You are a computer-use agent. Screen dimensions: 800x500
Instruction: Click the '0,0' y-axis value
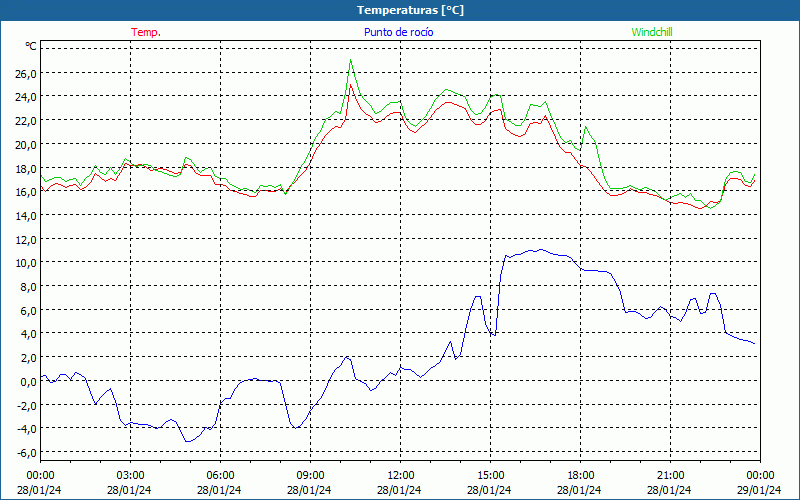[x=28, y=382]
